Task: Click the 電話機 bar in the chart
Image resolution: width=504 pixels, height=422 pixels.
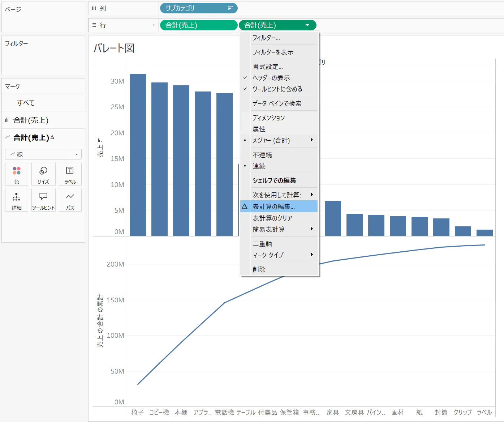Action: [224, 165]
